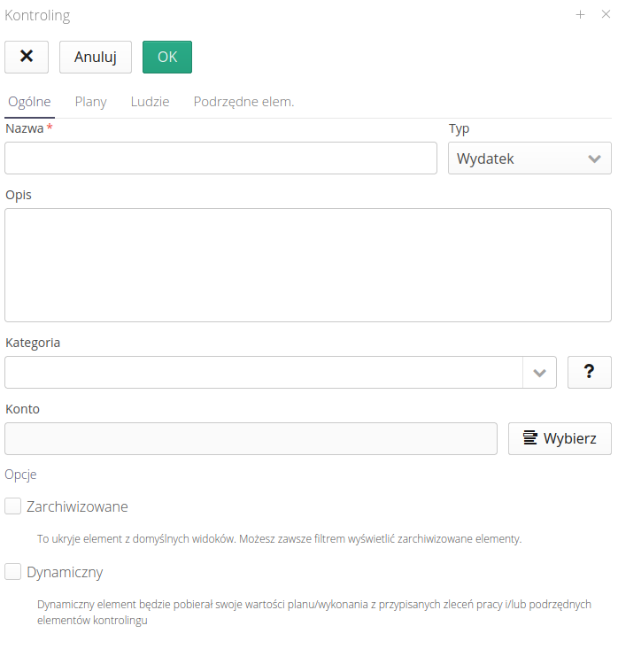This screenshot has height=672, width=618.
Task: Click the plus icon in the title bar
Action: (x=581, y=14)
